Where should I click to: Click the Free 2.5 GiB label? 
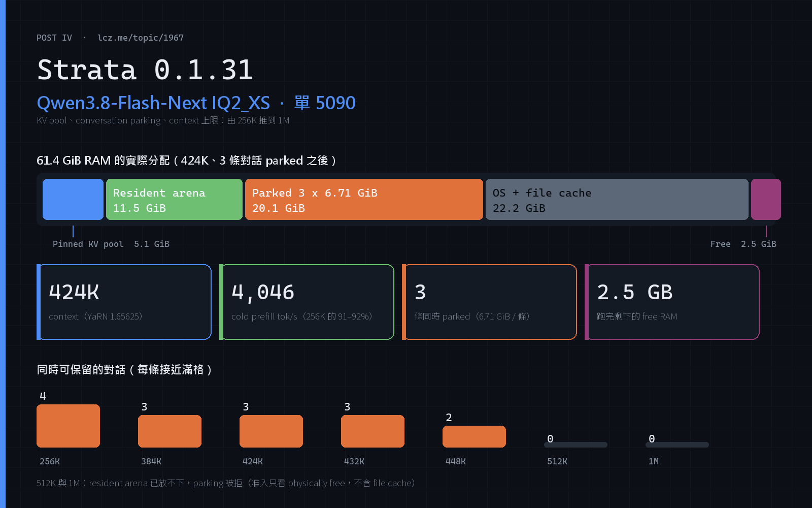tap(743, 244)
